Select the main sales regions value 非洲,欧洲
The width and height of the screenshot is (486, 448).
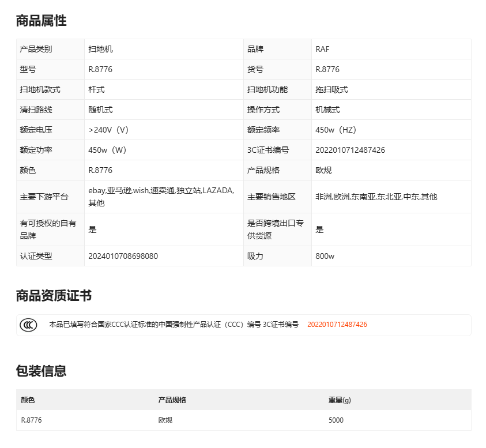(376, 197)
